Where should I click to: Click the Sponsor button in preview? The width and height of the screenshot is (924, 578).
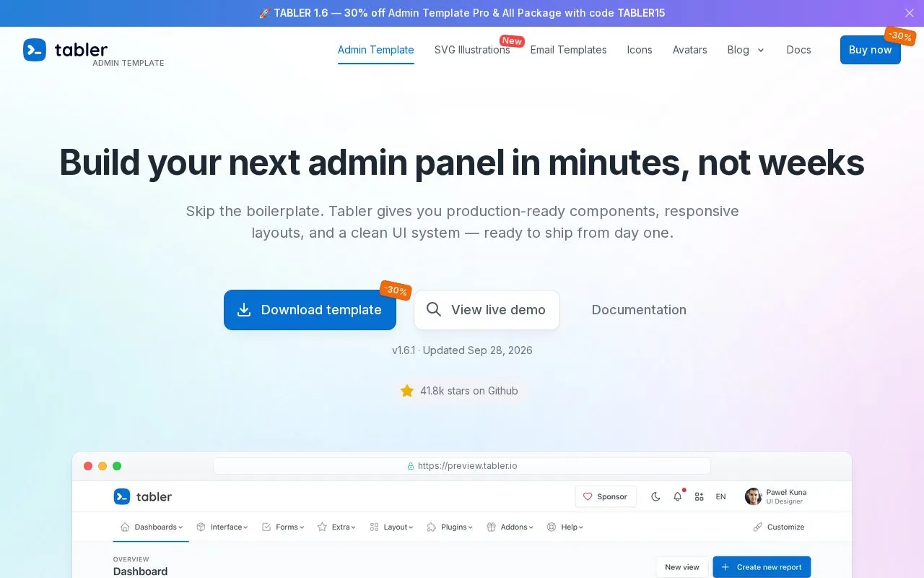point(606,496)
